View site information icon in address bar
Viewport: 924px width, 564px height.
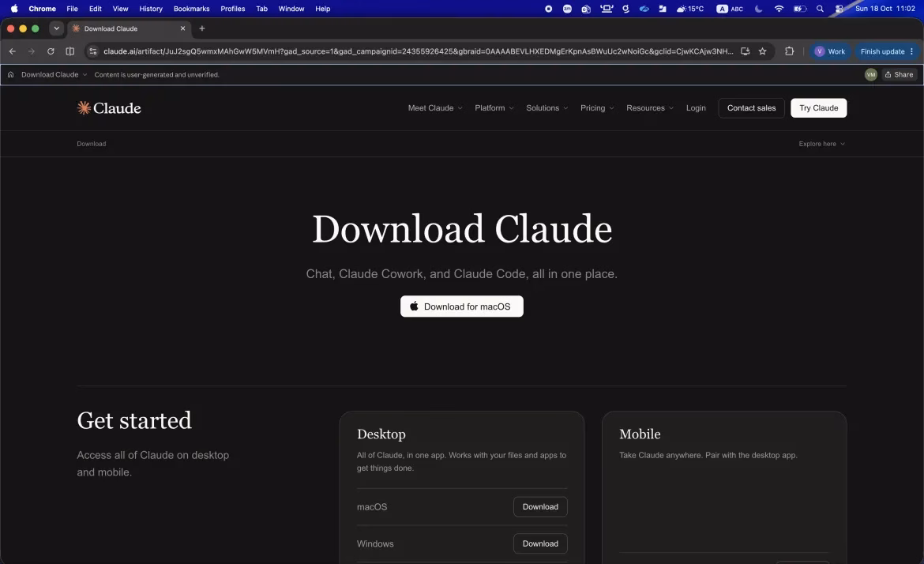click(92, 51)
